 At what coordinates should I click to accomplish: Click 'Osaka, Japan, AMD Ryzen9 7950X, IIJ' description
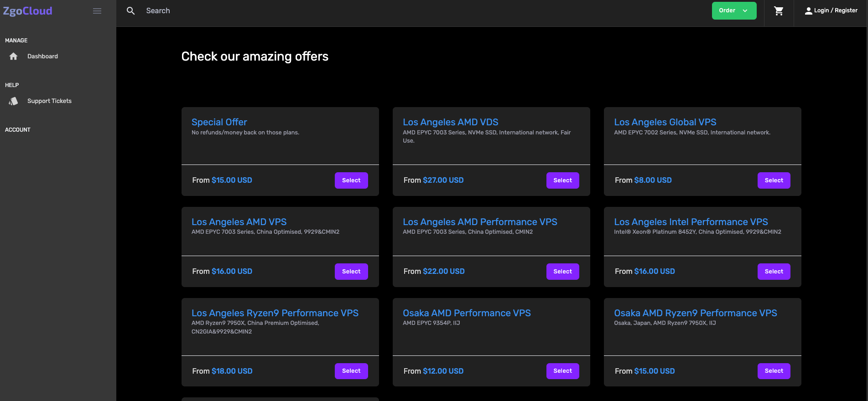click(x=665, y=323)
